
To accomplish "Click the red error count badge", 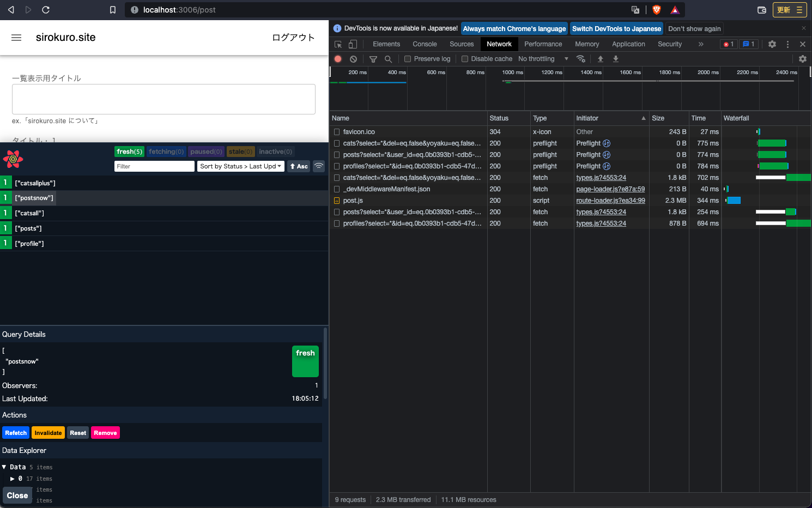I will click(x=729, y=44).
